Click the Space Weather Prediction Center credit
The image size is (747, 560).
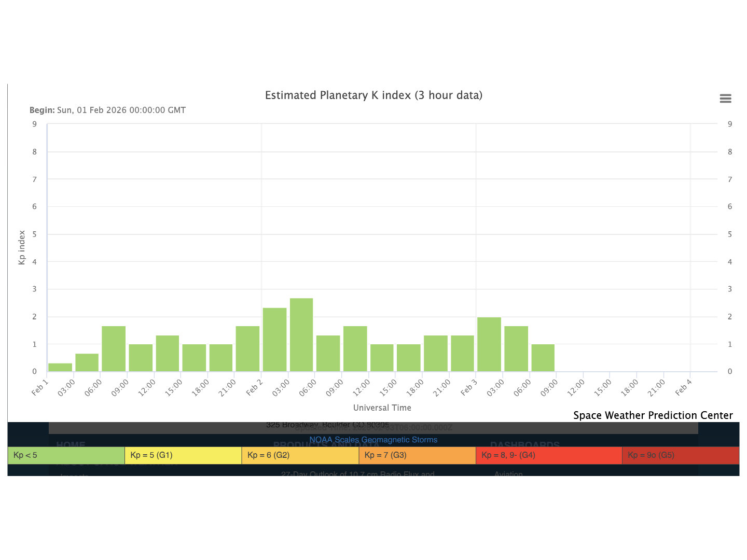(x=653, y=415)
